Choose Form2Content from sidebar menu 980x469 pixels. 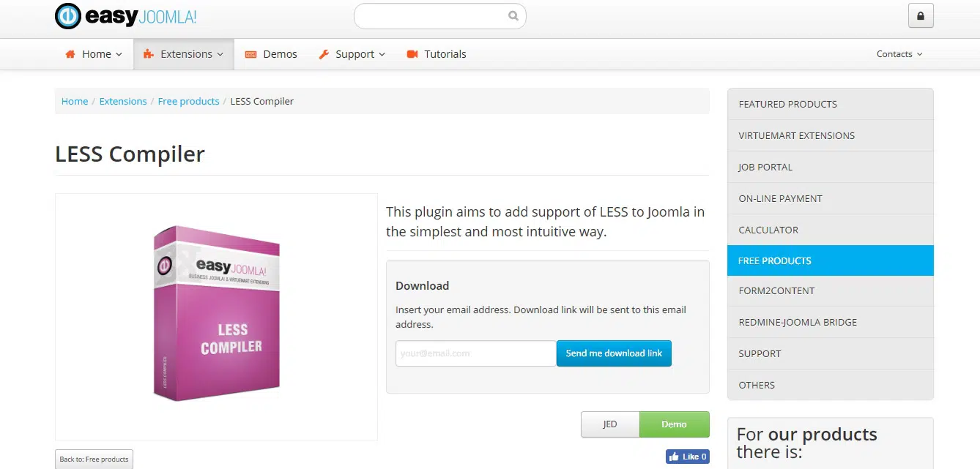[776, 290]
